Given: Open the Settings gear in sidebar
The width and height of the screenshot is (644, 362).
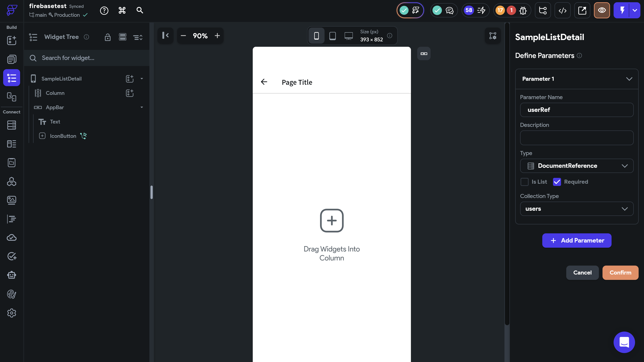Looking at the screenshot, I should point(11,313).
